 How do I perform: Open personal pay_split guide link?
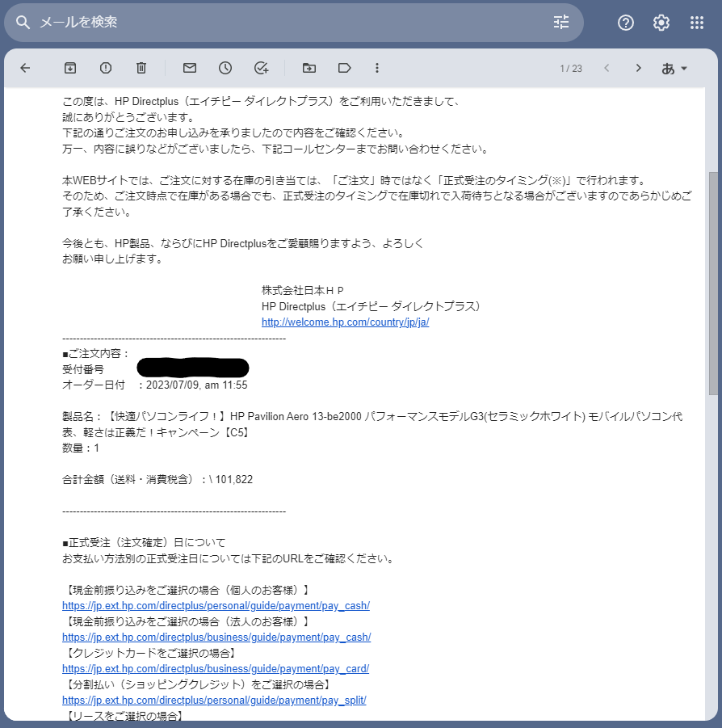214,701
